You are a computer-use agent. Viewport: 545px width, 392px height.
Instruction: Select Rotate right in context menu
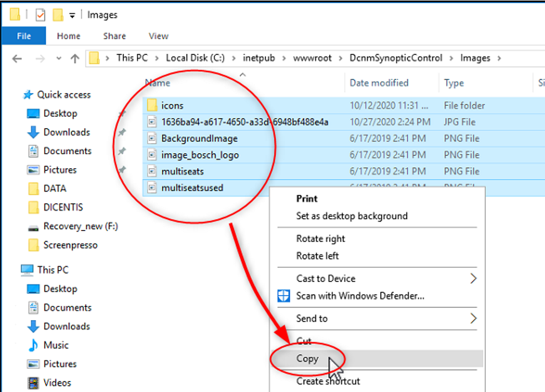pos(320,239)
